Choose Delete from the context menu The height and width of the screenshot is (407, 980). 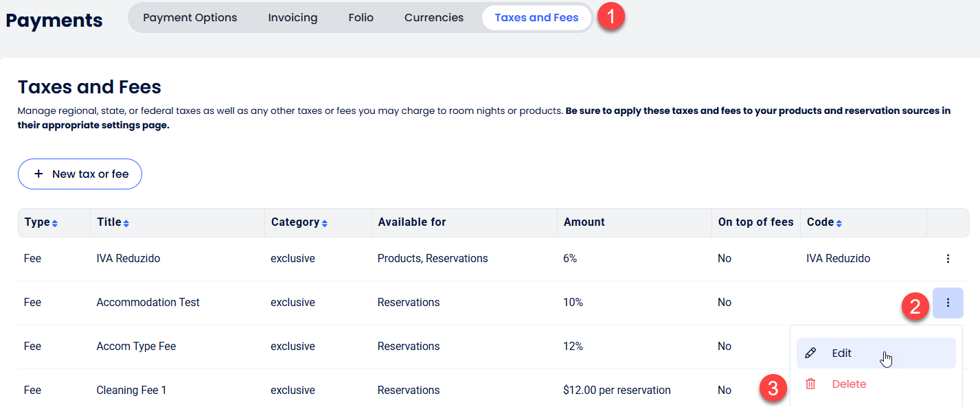pyautogui.click(x=849, y=384)
